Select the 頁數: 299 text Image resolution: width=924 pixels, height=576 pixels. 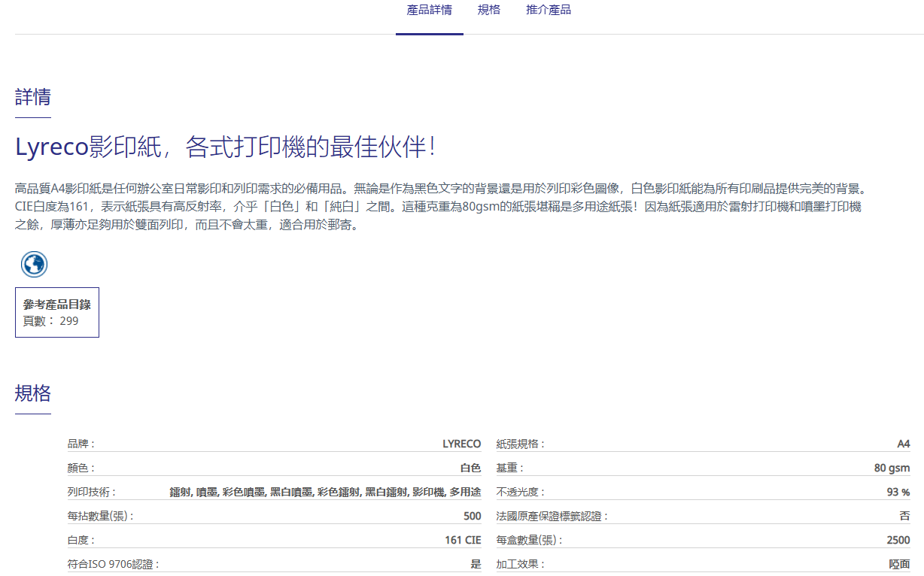51,321
